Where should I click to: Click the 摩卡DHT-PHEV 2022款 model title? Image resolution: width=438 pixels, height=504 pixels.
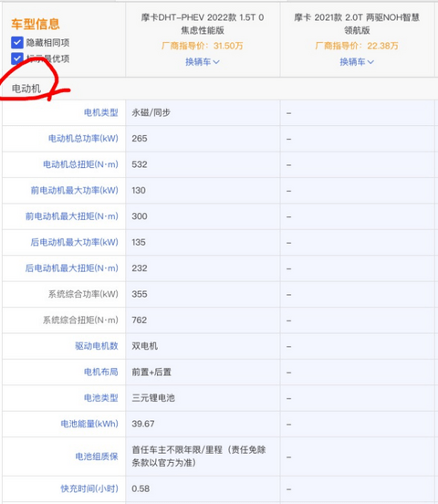click(203, 24)
